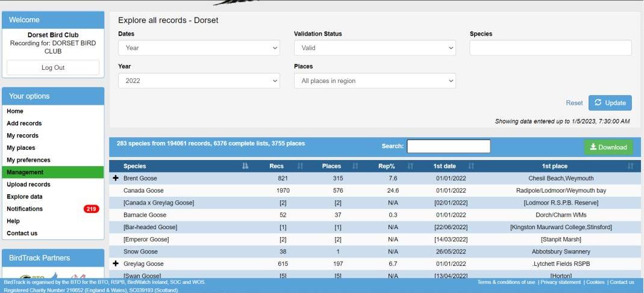This screenshot has height=293, width=644.
Task: Click the table Search input box
Action: [448, 147]
